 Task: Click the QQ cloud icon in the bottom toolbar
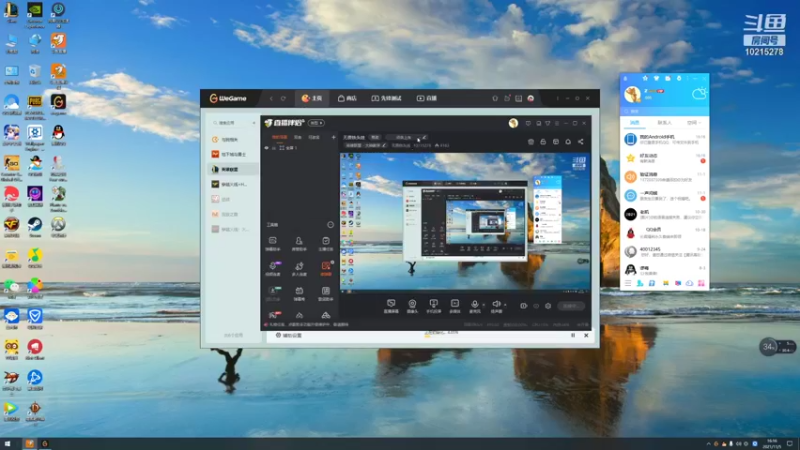(x=689, y=283)
